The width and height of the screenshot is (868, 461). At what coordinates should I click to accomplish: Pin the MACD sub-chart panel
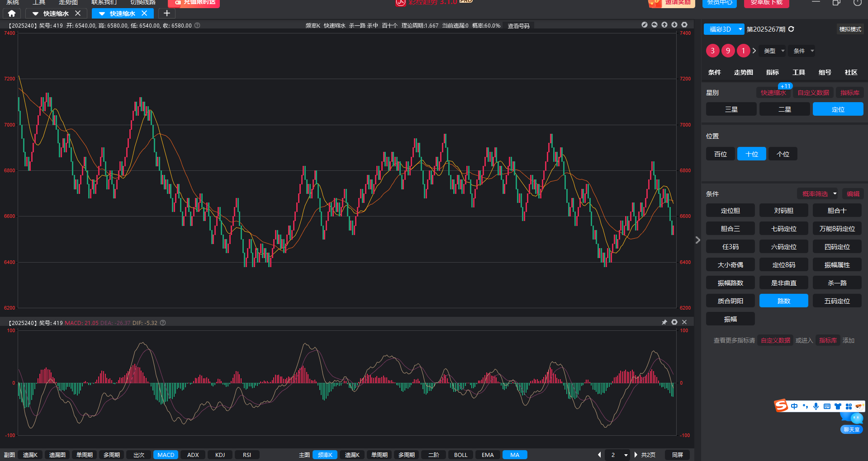[664, 322]
